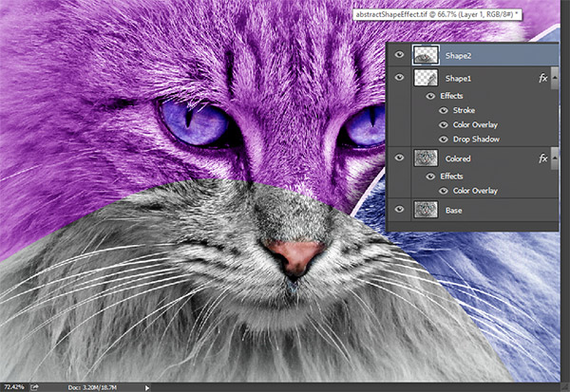Toggle Shape1 Effects visibility eye

(x=430, y=96)
